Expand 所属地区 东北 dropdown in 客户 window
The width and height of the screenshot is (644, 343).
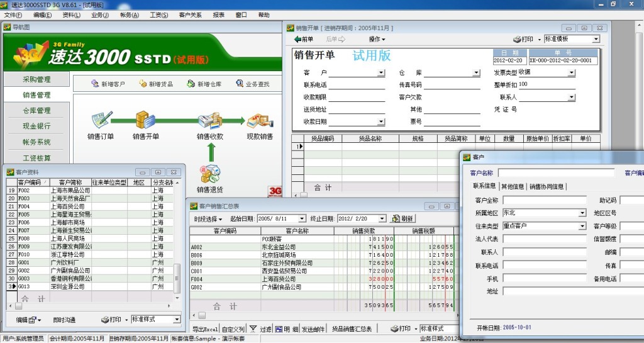pos(582,213)
